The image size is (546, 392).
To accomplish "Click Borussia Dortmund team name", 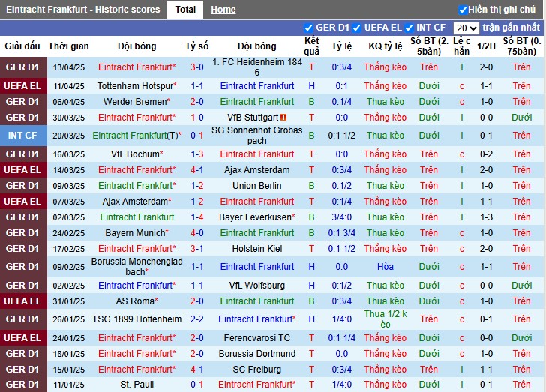I will (257, 354).
